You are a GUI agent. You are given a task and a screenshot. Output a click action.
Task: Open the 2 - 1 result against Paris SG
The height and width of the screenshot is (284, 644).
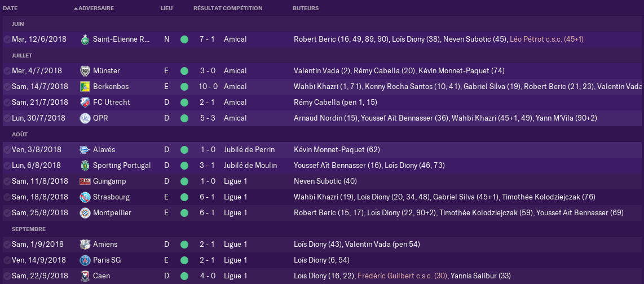pyautogui.click(x=208, y=260)
